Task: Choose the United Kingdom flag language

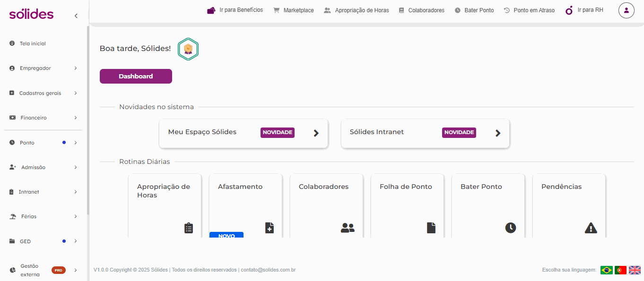Action: pos(635,270)
